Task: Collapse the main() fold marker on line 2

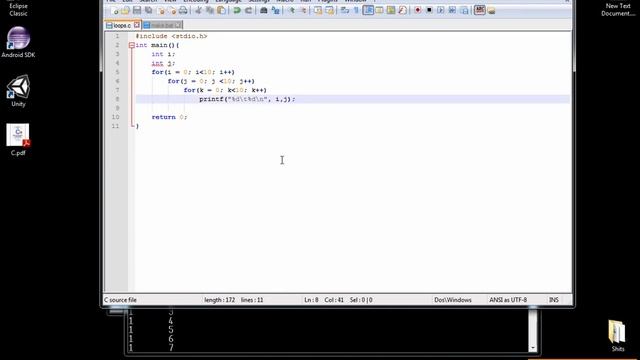Action: coord(131,45)
